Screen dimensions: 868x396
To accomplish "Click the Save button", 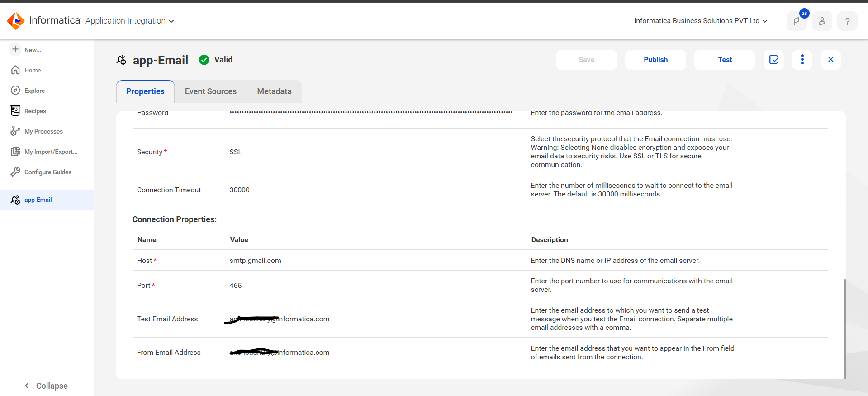I will pyautogui.click(x=586, y=60).
